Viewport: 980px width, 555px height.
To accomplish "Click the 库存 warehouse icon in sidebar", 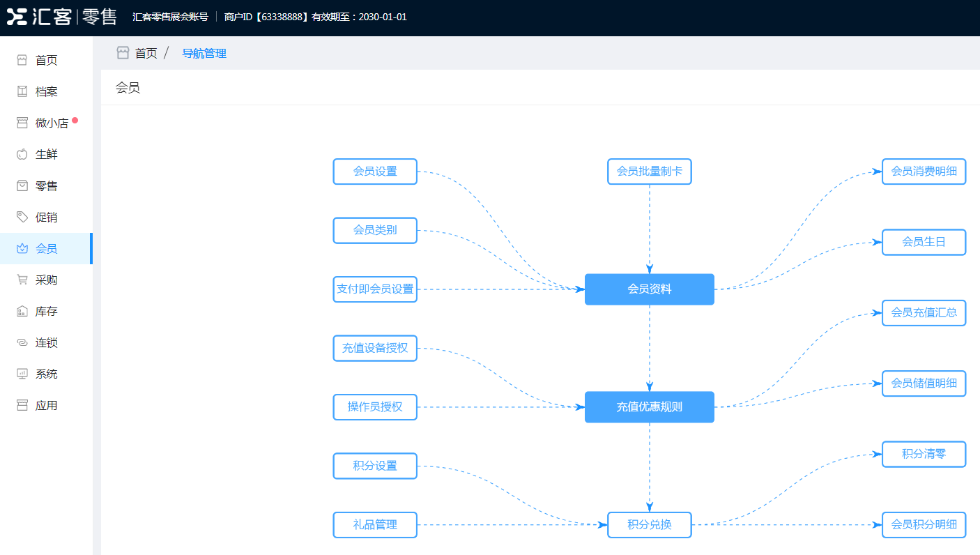I will [x=22, y=312].
